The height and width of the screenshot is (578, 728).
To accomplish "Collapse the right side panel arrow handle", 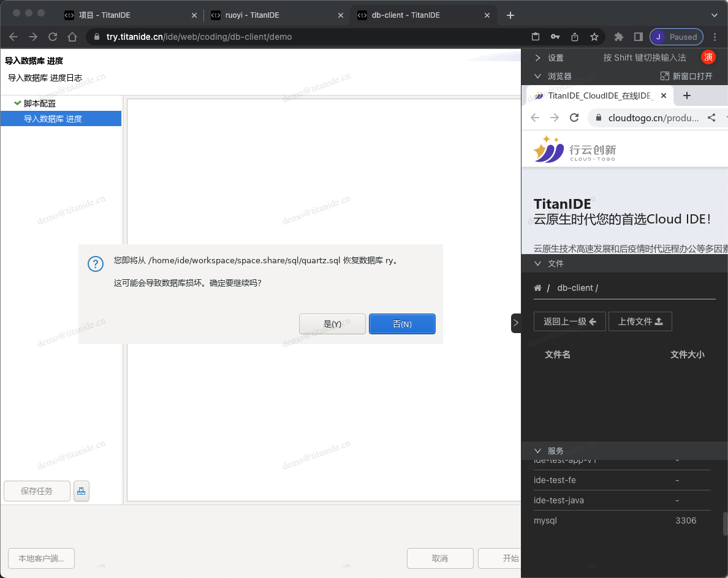I will tap(515, 323).
